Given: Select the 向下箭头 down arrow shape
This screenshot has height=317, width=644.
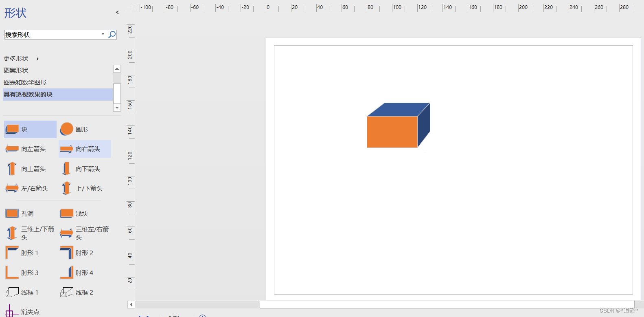Looking at the screenshot, I should (66, 169).
